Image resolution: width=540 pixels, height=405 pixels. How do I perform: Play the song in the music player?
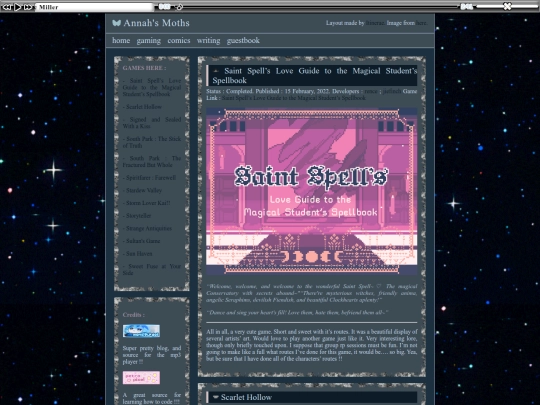point(18,7)
